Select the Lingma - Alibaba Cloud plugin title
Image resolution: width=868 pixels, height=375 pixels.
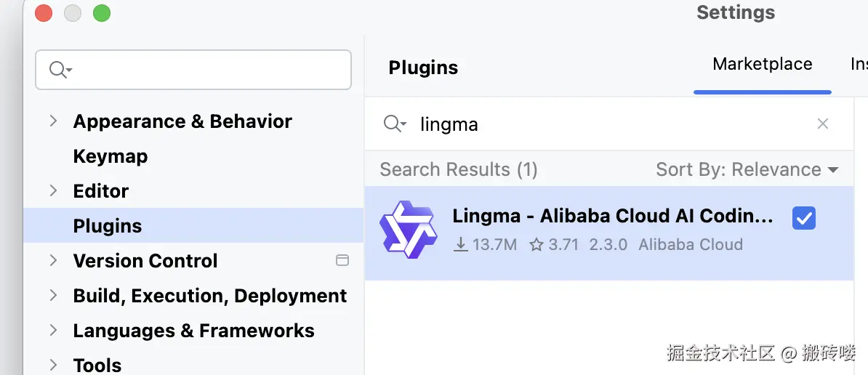pyautogui.click(x=612, y=217)
